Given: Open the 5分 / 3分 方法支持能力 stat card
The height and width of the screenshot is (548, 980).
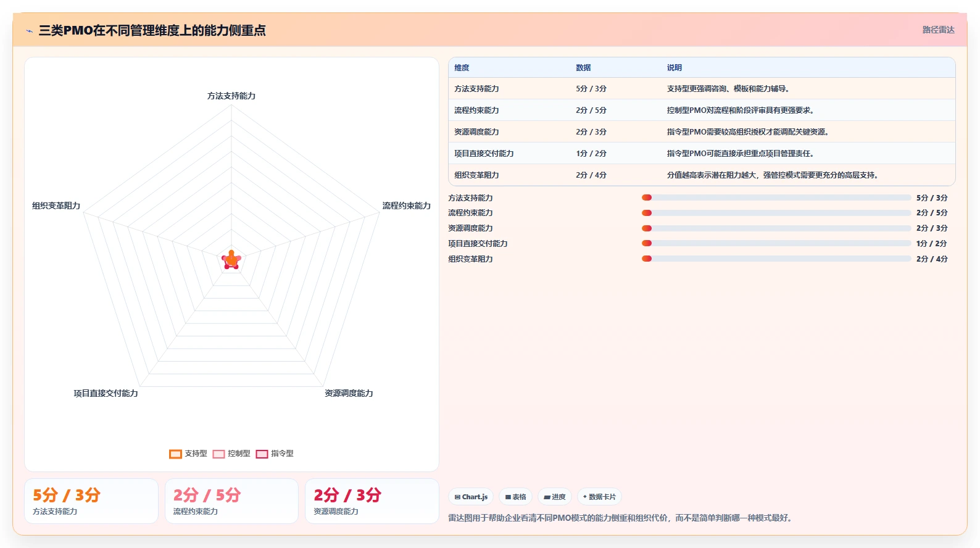Looking at the screenshot, I should 91,501.
